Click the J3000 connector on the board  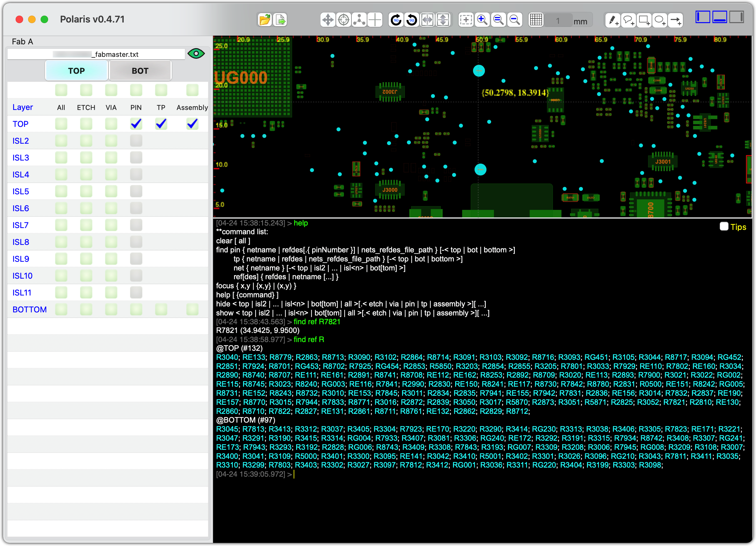point(389,190)
